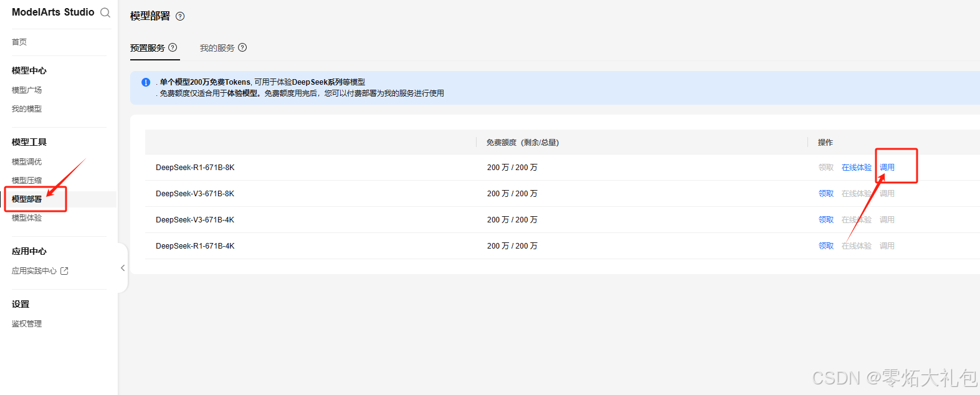Screen dimensions: 980x395
Task: Click 应用中心 section heading
Action: pyautogui.click(x=29, y=251)
